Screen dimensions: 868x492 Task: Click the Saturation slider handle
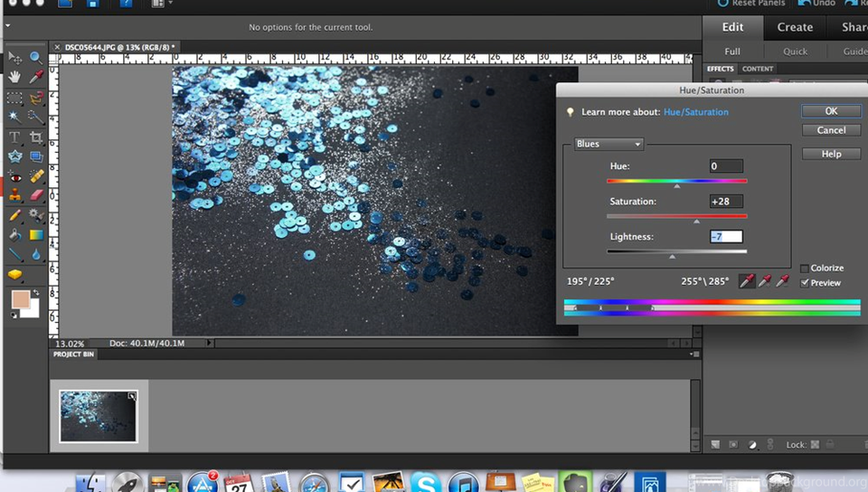(x=696, y=221)
